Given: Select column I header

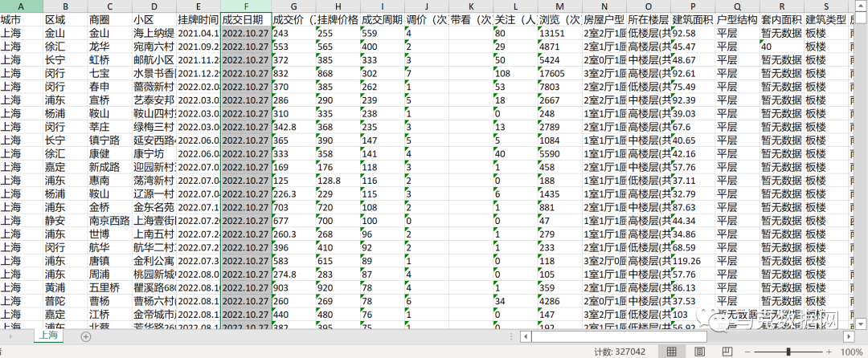Looking at the screenshot, I should [382, 6].
